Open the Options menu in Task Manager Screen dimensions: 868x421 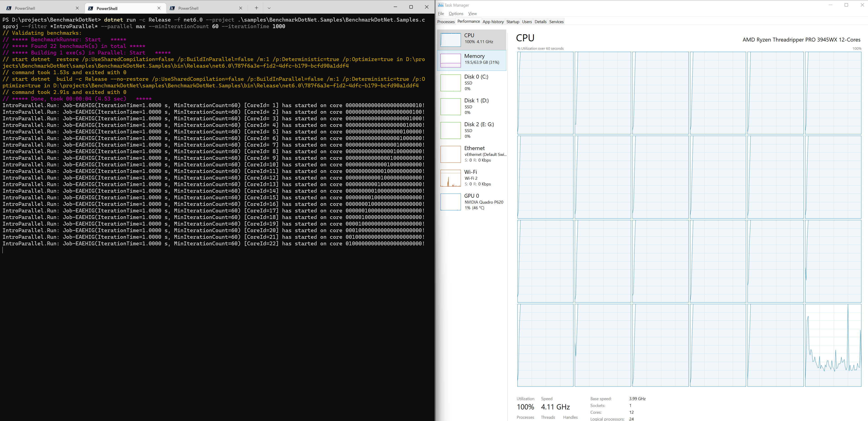pos(456,13)
